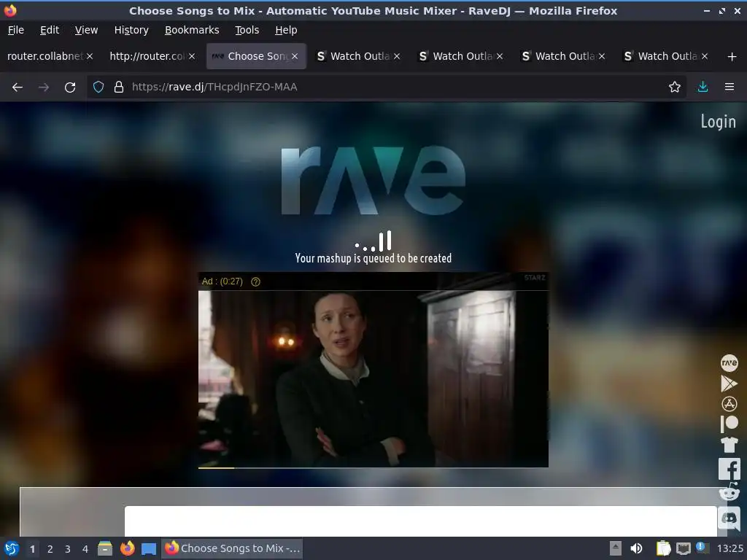Switch to the first Watch Outla tab
Image resolution: width=747 pixels, height=560 pixels.
click(x=359, y=56)
